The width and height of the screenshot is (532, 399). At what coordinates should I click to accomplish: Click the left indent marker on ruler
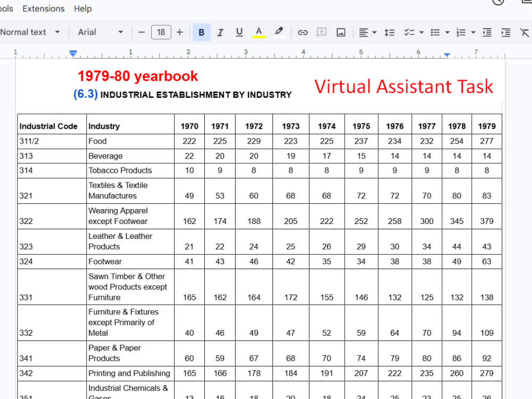click(x=73, y=53)
